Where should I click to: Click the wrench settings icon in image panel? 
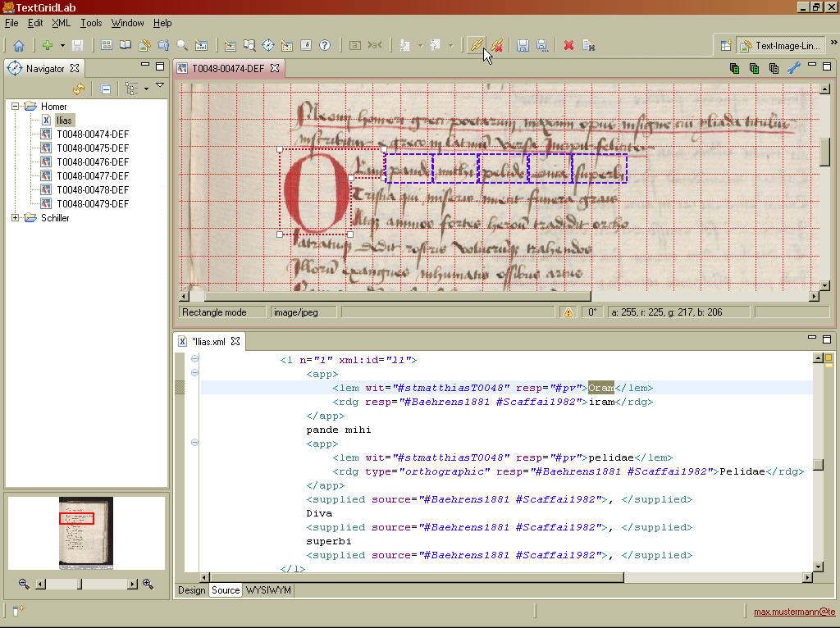[x=793, y=69]
